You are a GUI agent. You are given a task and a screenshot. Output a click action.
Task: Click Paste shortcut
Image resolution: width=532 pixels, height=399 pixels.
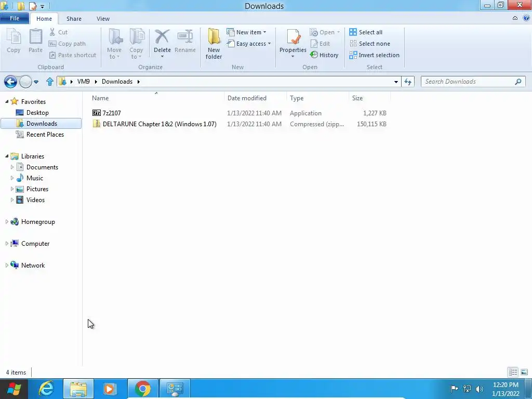73,55
